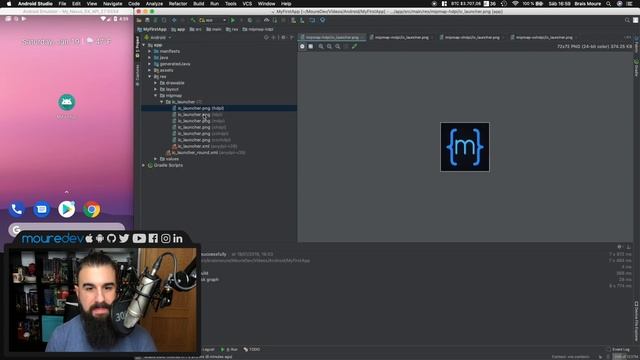Image resolution: width=640 pixels, height=360 pixels.
Task: Select the green color picker tool
Action: coord(354,47)
